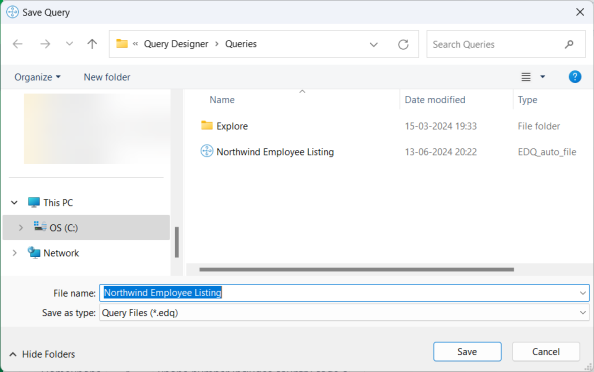
Task: Click the OS (C:) drive icon
Action: (x=40, y=227)
